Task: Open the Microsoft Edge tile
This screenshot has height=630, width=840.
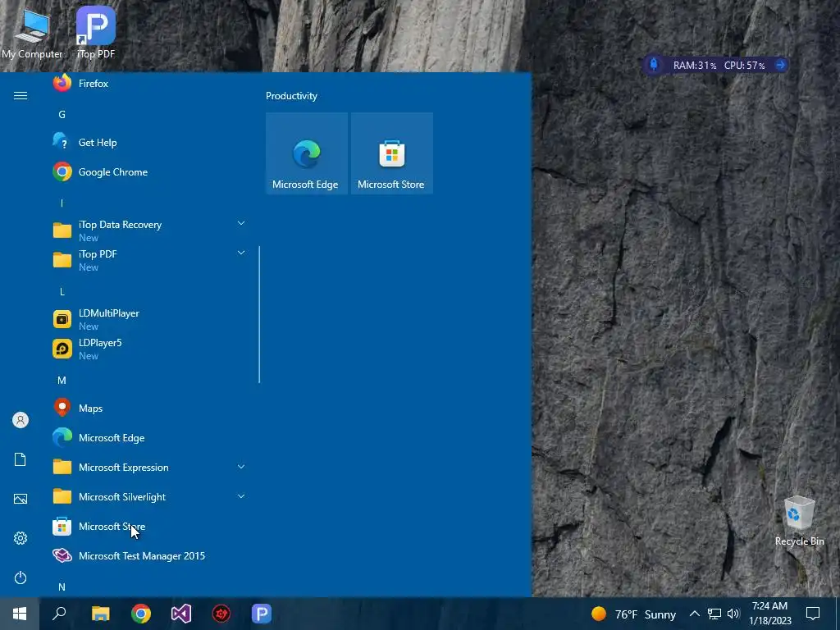Action: coord(307,153)
